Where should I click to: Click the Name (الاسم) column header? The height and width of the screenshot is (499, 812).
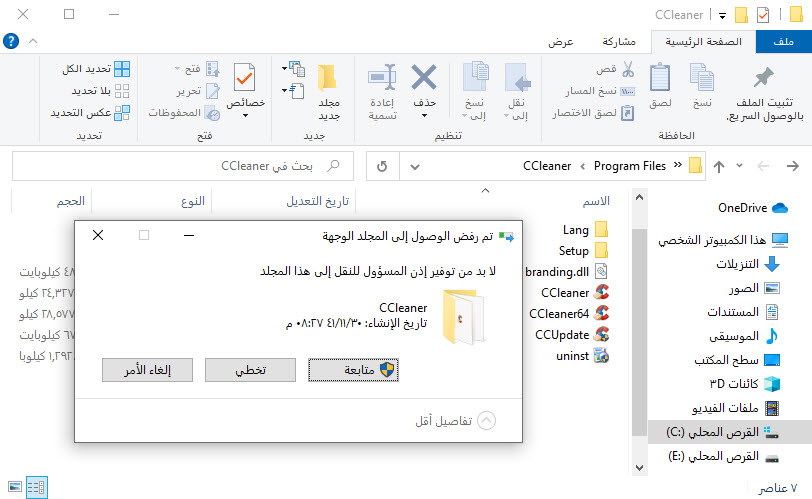tap(596, 201)
